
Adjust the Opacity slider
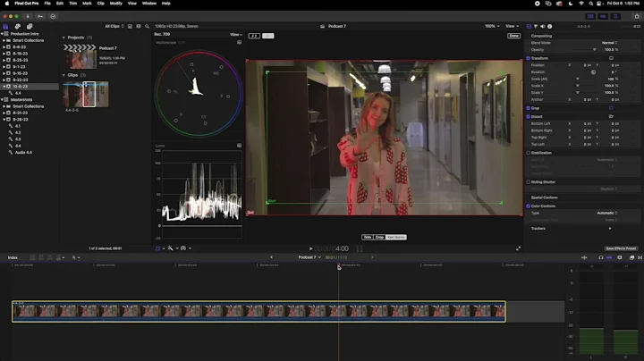583,50
